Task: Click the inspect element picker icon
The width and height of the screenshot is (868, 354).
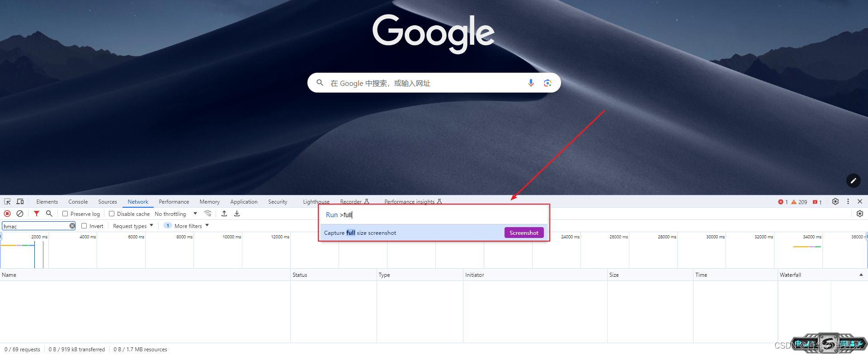Action: (7, 201)
